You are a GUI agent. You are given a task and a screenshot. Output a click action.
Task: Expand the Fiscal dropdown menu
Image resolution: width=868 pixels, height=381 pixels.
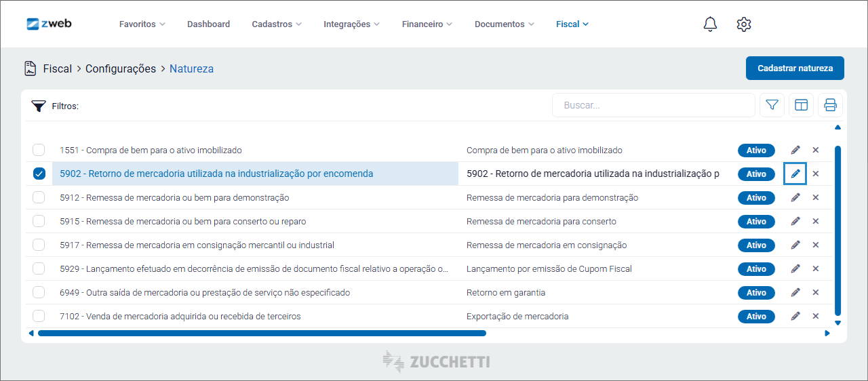pos(572,24)
